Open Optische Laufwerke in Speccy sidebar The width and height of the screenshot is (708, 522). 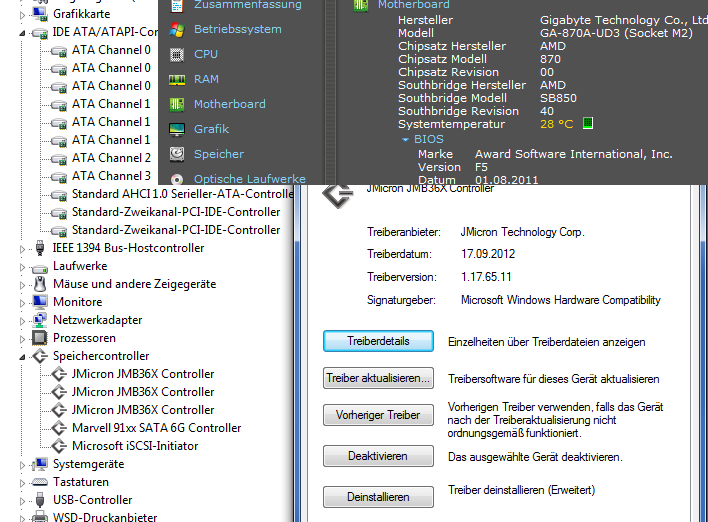(x=249, y=179)
